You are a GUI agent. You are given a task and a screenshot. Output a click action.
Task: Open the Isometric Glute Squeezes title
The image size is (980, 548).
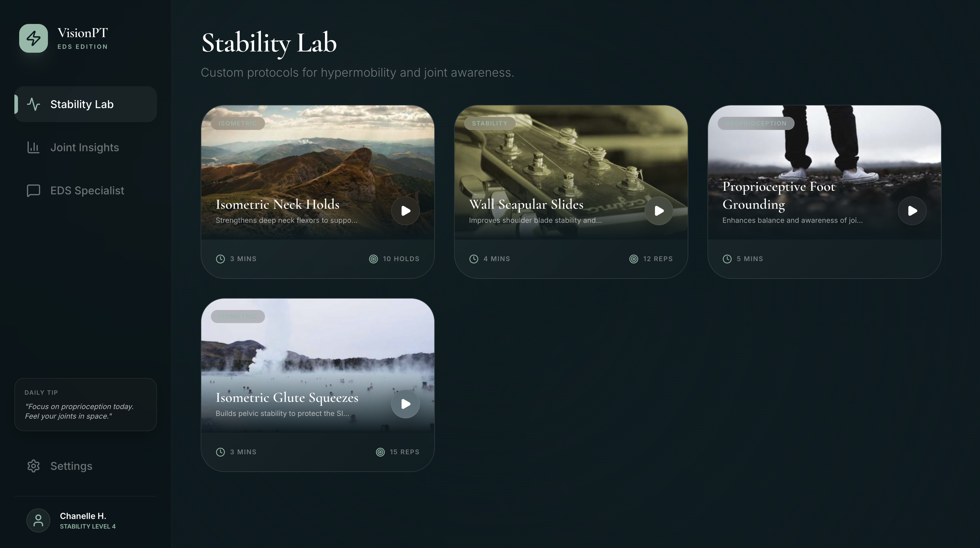click(x=287, y=398)
